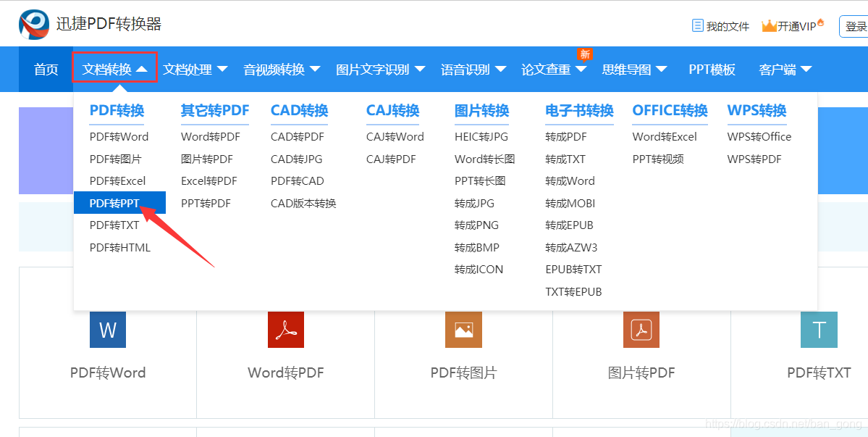The image size is (868, 437).
Task: Choose WPS转PDF entry
Action: [754, 159]
